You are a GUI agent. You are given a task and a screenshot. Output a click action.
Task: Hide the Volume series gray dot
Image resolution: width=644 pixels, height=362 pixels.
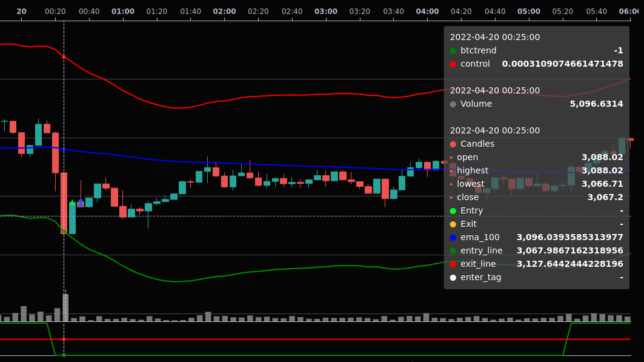(x=453, y=104)
